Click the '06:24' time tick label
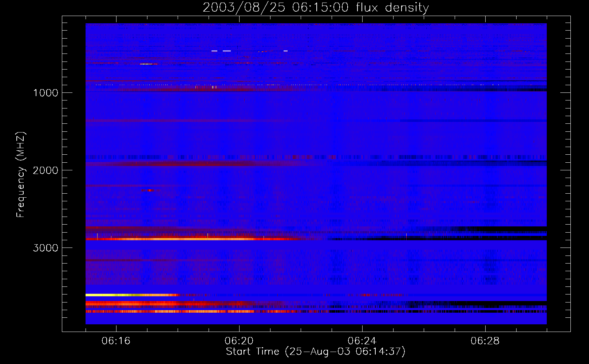 [x=362, y=341]
